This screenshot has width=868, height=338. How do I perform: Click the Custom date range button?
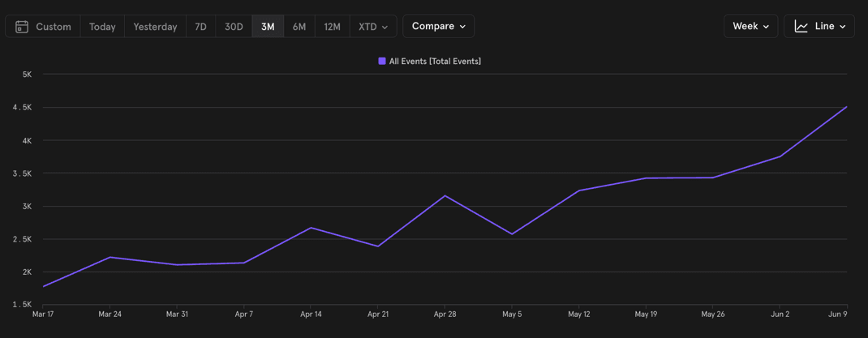point(44,27)
